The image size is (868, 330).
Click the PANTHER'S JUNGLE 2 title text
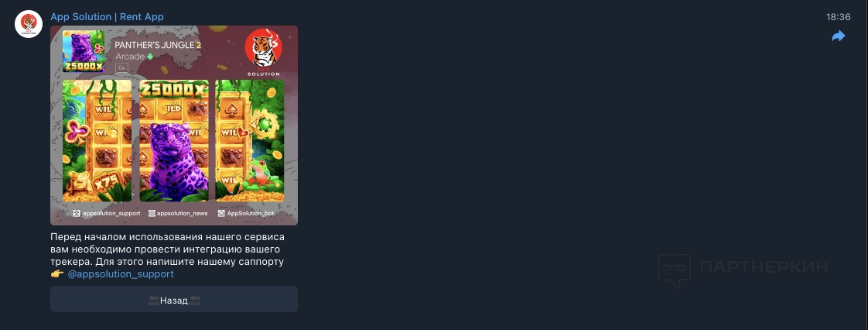click(158, 45)
